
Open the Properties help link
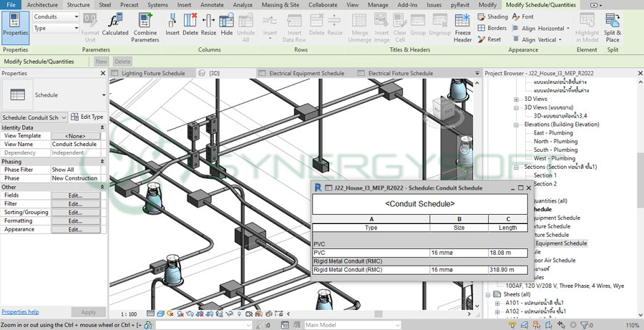[x=20, y=312]
